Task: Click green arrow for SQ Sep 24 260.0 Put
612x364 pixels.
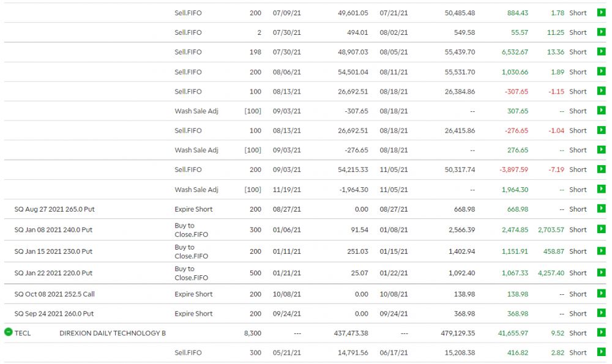Action: [x=600, y=314]
